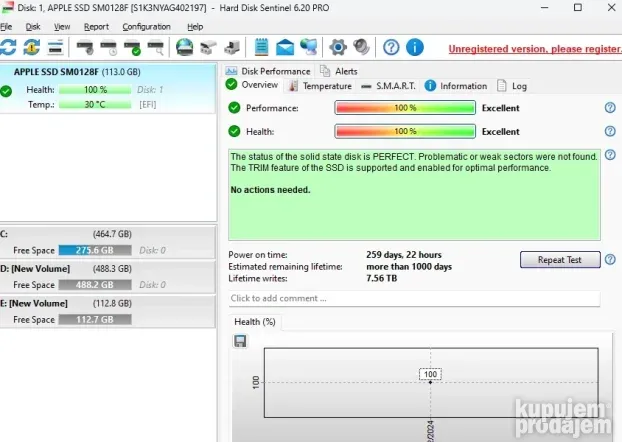Select the C: drive partition entry
The height and width of the screenshot is (442, 622).
pyautogui.click(x=108, y=242)
